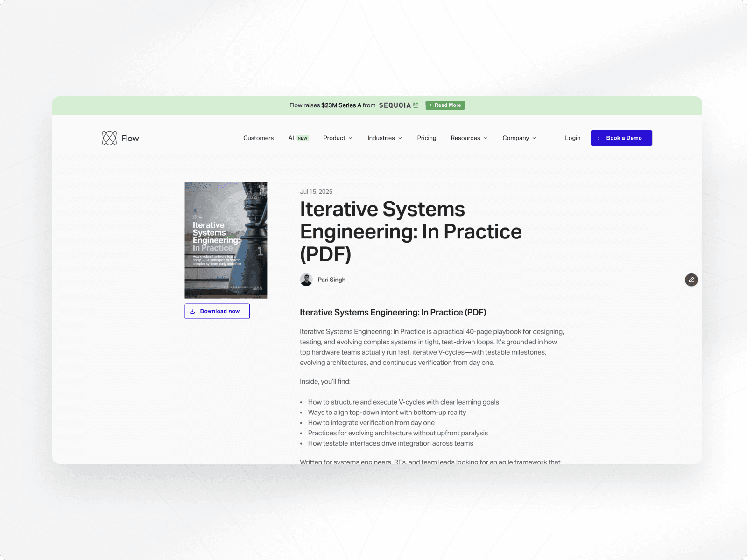Viewport: 747px width, 560px height.
Task: Click the chevron icon inside Read More
Action: [x=430, y=105]
